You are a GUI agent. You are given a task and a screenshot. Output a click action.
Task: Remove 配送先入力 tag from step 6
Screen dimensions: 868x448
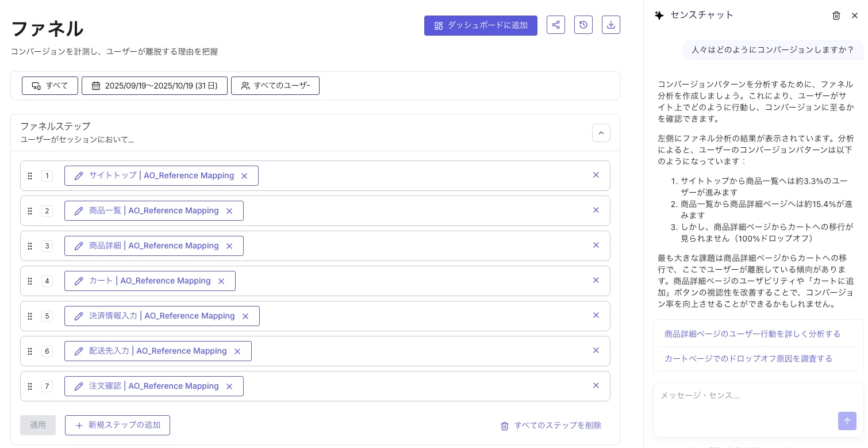pyautogui.click(x=237, y=351)
